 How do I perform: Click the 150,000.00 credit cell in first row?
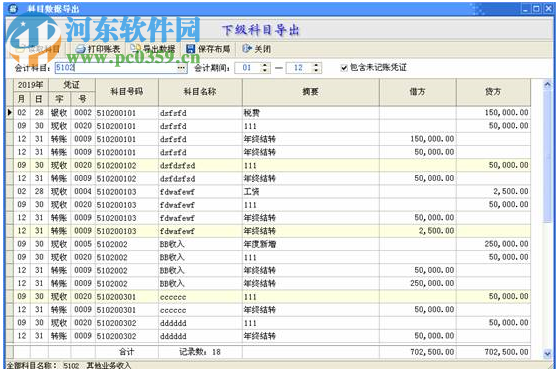(x=493, y=113)
